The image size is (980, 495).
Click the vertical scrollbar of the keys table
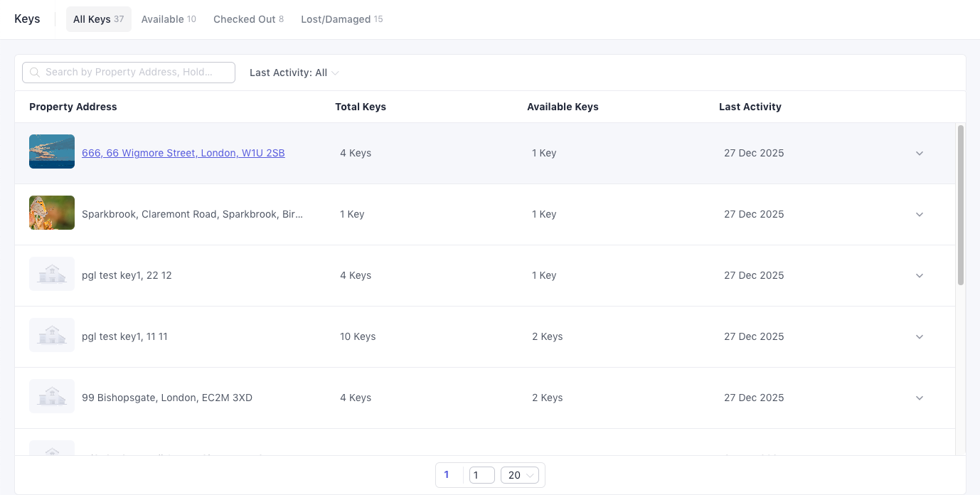[961, 206]
